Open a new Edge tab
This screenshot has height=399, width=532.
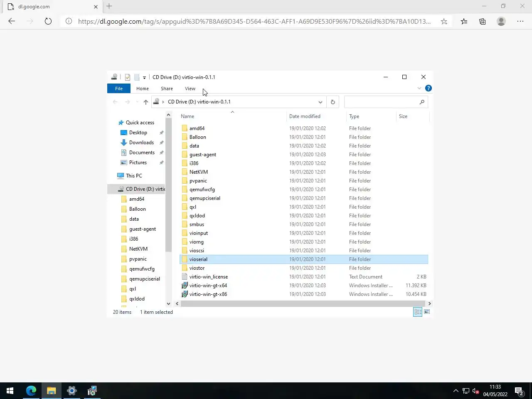[109, 6]
